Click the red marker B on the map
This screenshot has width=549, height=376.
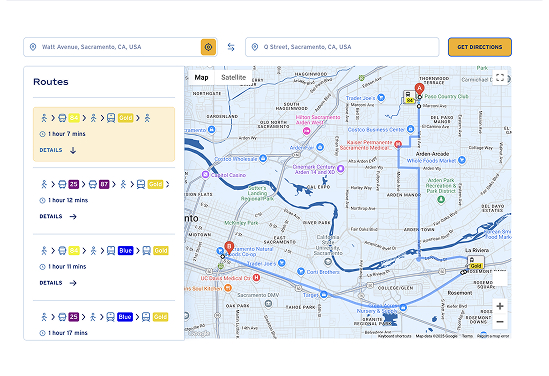coord(229,248)
